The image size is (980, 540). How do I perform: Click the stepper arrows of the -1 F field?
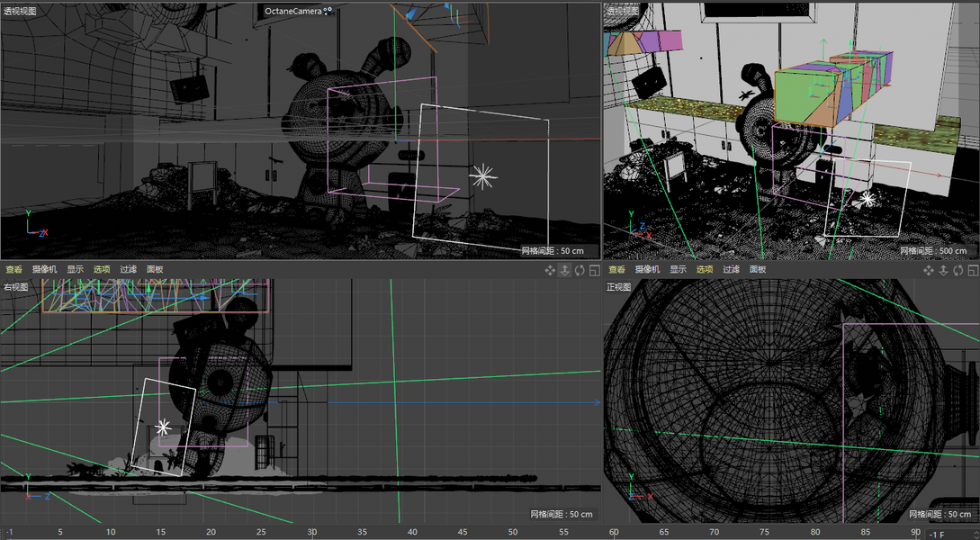[976, 535]
